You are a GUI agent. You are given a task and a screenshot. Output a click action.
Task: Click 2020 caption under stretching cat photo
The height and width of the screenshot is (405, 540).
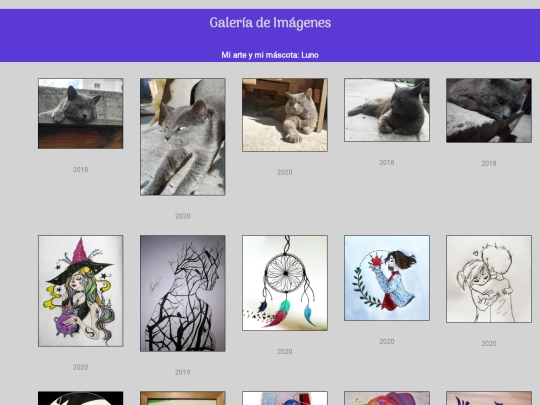[x=183, y=216]
